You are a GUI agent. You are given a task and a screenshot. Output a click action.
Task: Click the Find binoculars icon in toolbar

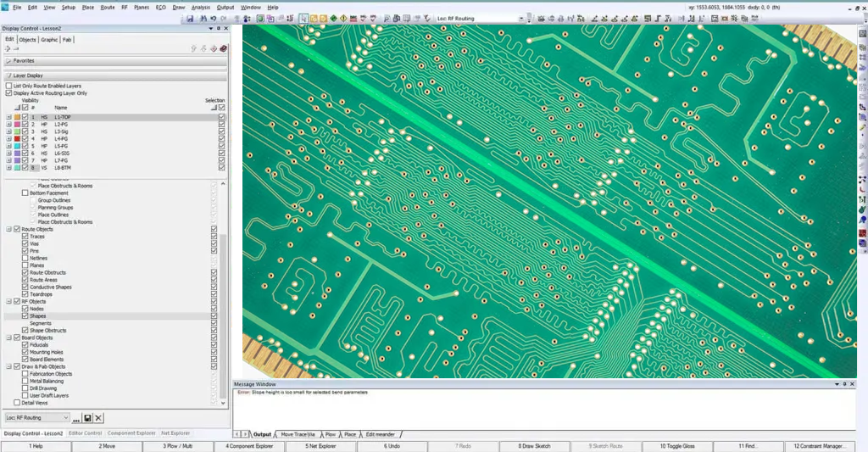pyautogui.click(x=203, y=19)
